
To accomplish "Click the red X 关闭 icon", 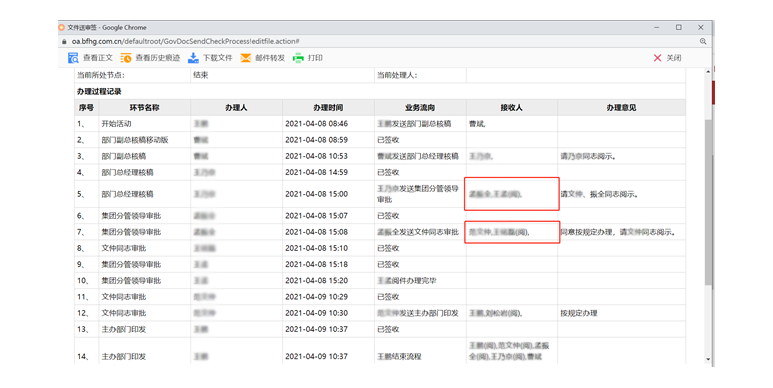I will 657,58.
